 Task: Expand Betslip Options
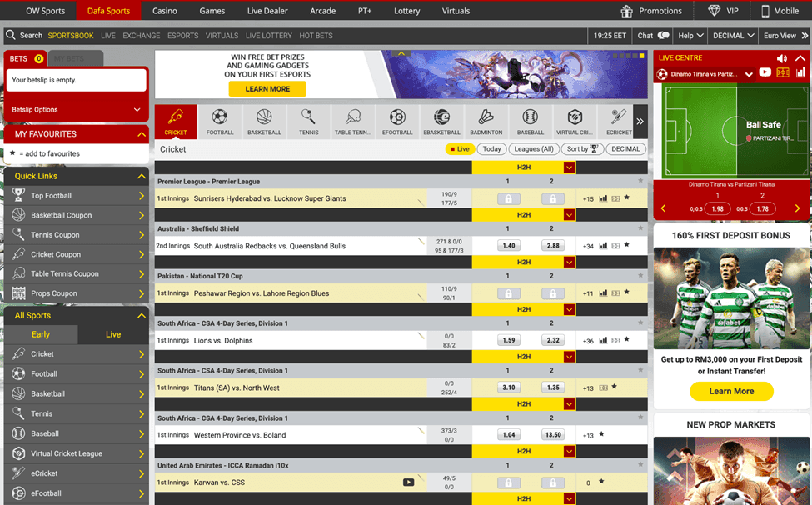76,110
